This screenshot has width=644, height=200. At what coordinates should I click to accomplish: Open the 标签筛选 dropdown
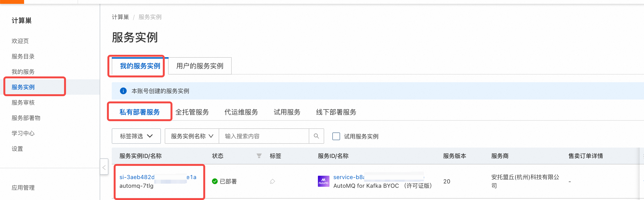(x=136, y=136)
